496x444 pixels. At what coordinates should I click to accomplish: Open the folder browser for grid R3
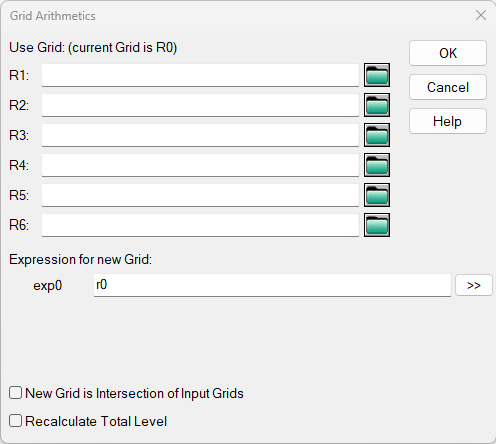tap(377, 135)
